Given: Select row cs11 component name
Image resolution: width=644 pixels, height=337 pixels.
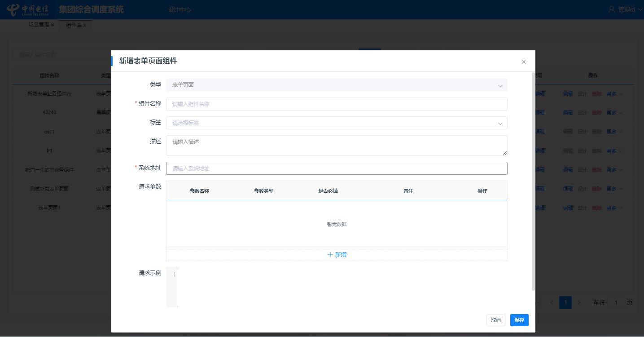Looking at the screenshot, I should click(x=49, y=132).
